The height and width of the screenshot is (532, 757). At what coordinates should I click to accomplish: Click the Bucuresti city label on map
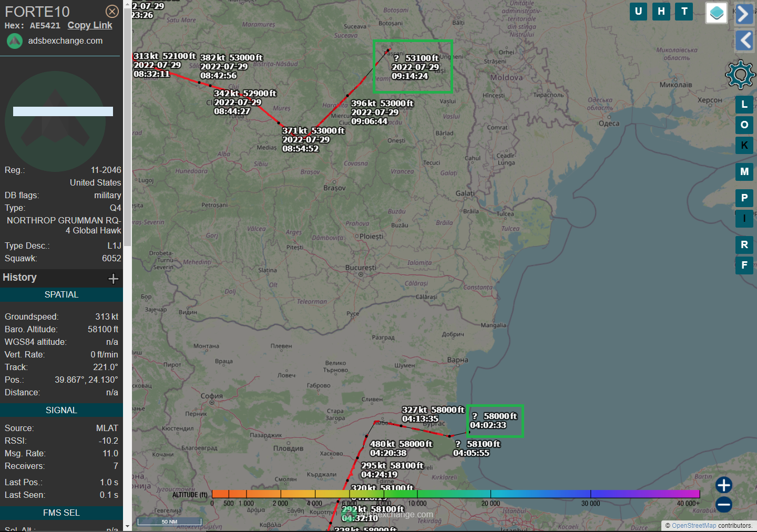pos(361,268)
